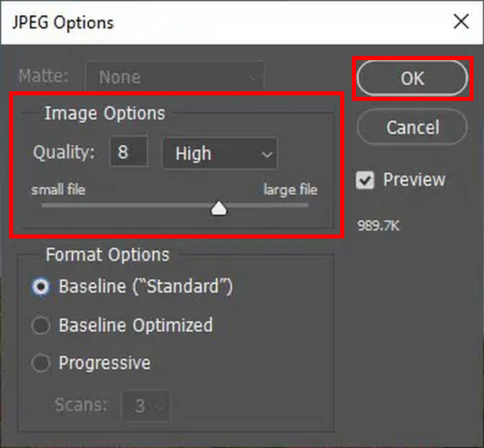Click the Format Options group heading
The height and width of the screenshot is (448, 484).
click(107, 255)
